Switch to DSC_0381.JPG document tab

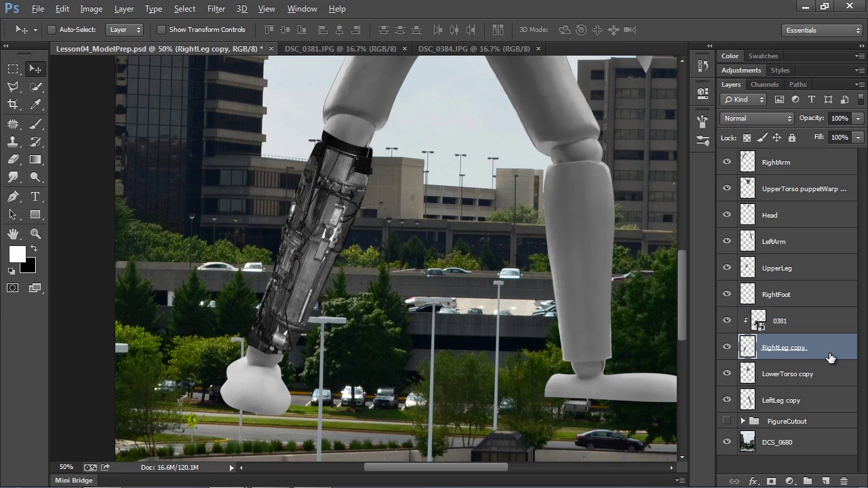tap(340, 49)
